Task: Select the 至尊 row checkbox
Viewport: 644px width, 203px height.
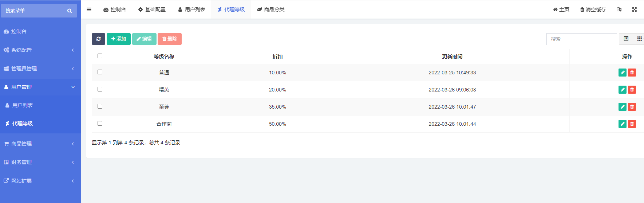Action: [100, 106]
